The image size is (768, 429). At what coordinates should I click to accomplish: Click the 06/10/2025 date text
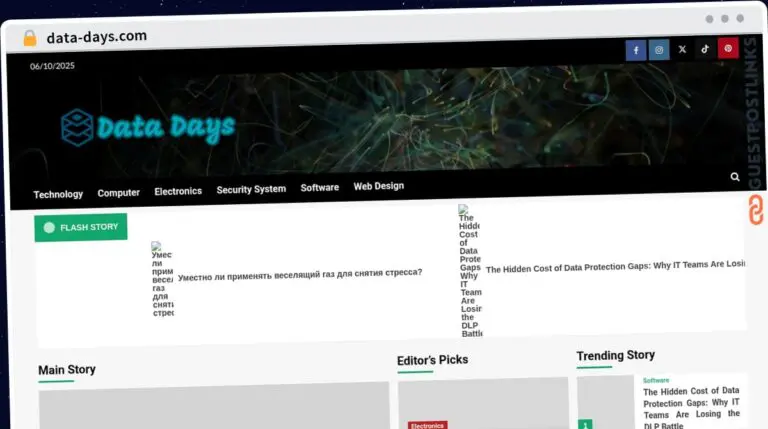coord(52,66)
